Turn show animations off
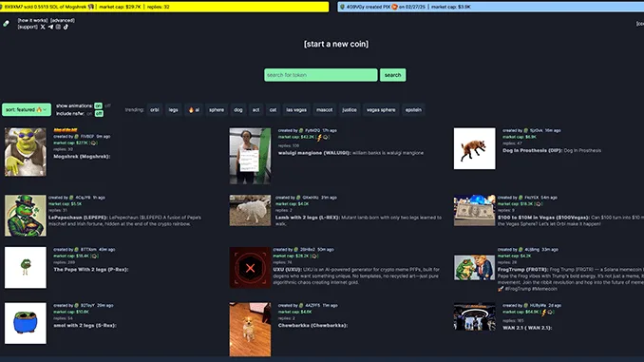644x362 pixels. point(107,105)
